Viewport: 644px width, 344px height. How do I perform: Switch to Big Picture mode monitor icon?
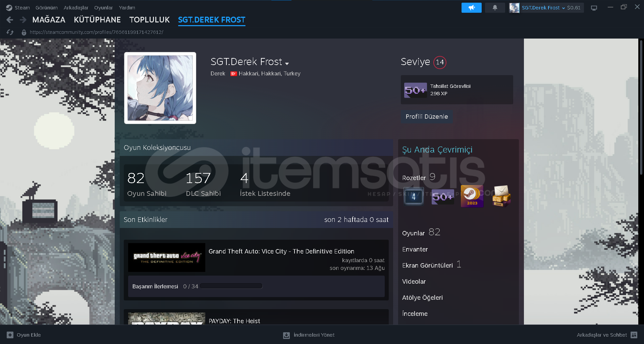[x=594, y=8]
